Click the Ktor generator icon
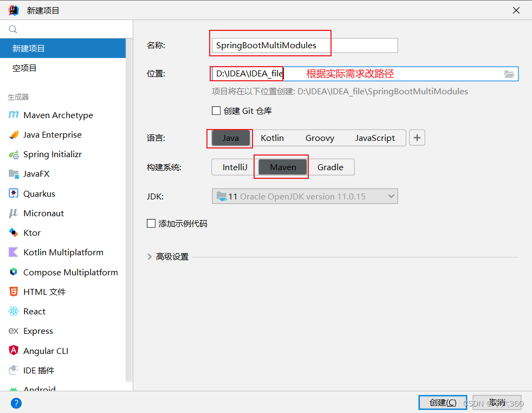 click(x=13, y=233)
